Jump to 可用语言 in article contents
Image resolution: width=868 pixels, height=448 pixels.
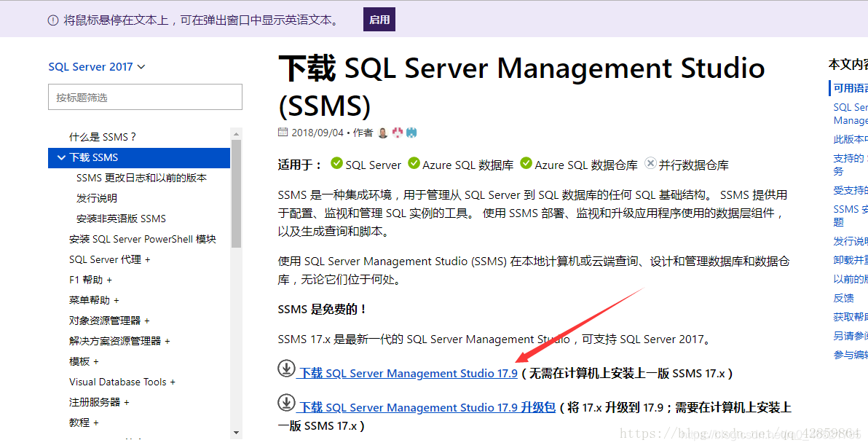coord(851,89)
